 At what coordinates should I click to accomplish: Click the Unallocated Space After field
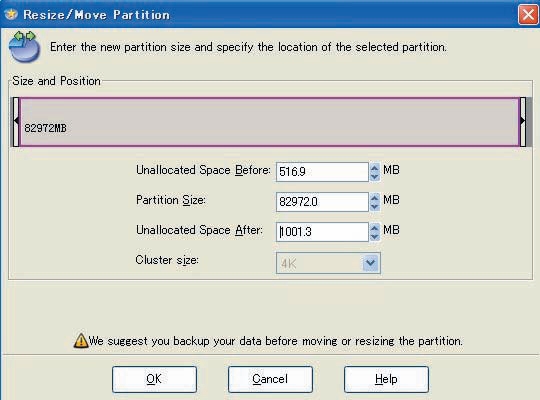[322, 232]
